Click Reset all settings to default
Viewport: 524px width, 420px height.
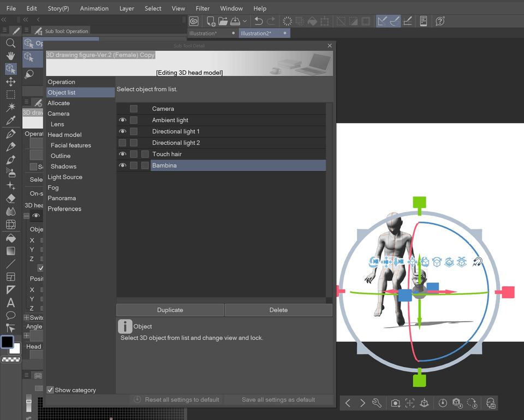(x=177, y=400)
